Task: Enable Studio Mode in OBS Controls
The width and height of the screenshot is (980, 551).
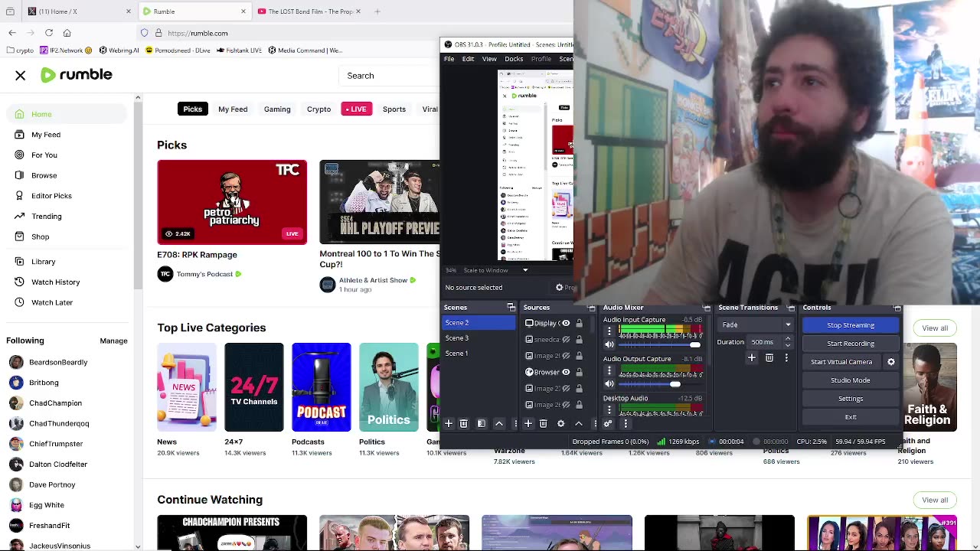Action: click(851, 380)
